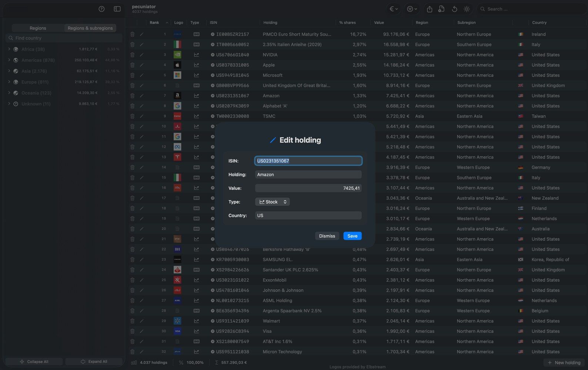588x370 pixels.
Task: Click the 93.176,06 € value cell
Action: pyautogui.click(x=396, y=34)
